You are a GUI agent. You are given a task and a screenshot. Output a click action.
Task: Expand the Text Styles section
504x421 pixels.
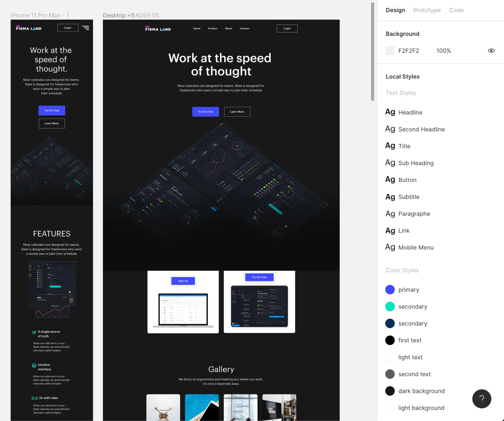coord(401,92)
